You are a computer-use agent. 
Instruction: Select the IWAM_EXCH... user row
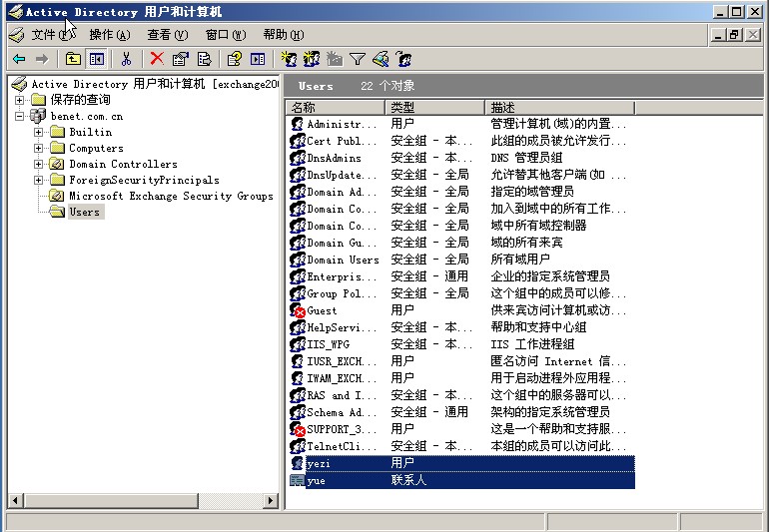coord(460,378)
